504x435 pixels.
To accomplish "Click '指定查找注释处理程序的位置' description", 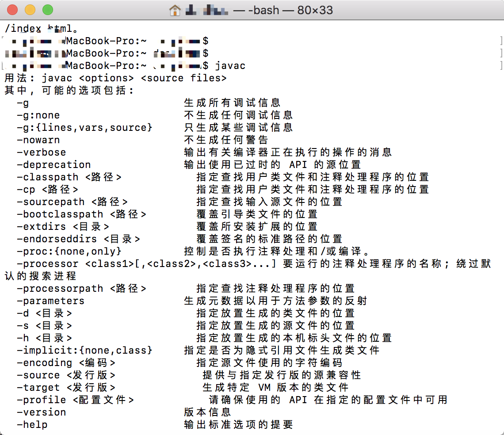I will coord(275,288).
